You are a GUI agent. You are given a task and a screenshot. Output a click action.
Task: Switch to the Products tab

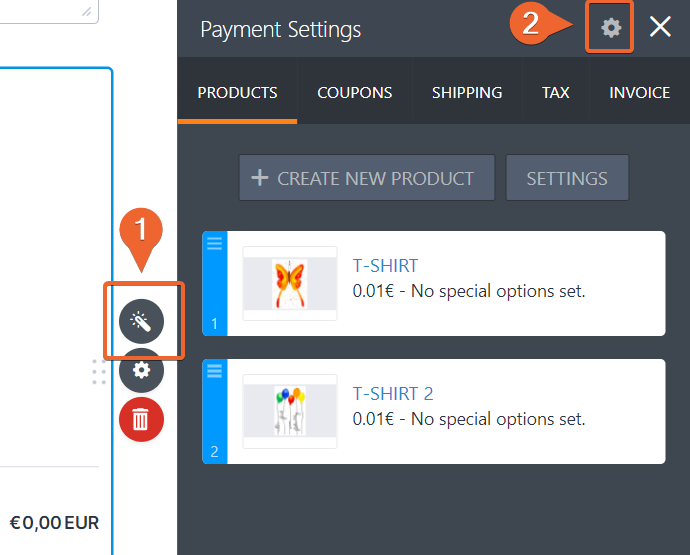pyautogui.click(x=237, y=93)
